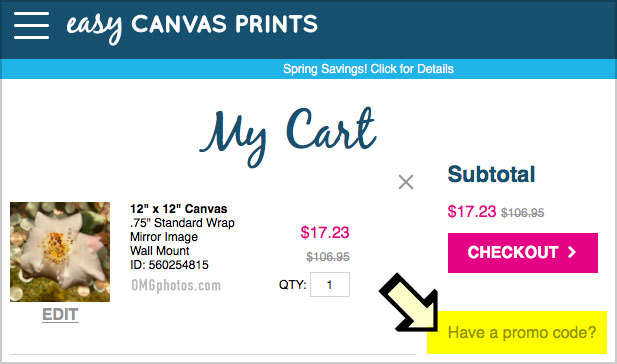Focus the QTY quantity input field
Viewport: 617px width, 364px height.
click(330, 285)
